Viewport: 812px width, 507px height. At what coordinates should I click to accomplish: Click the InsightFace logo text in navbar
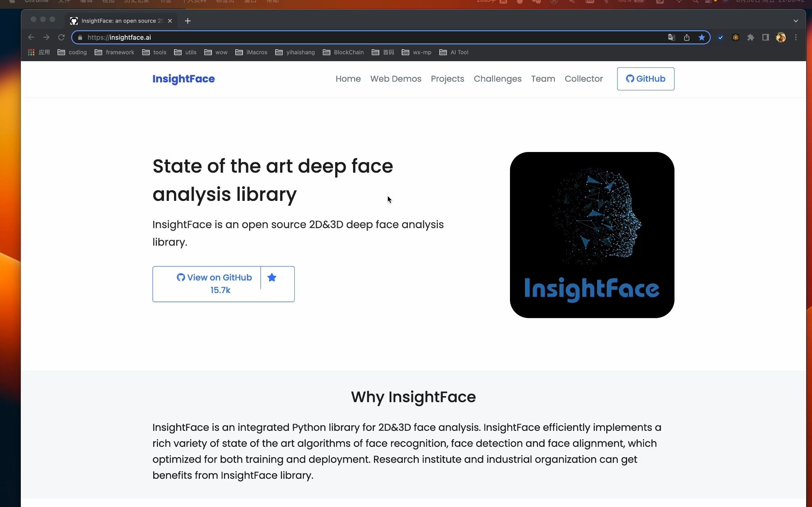pyautogui.click(x=183, y=79)
